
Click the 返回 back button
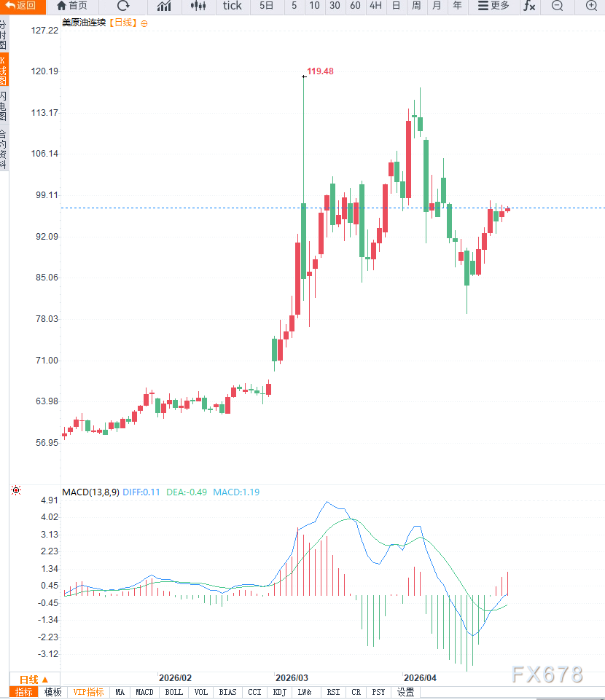22,6
